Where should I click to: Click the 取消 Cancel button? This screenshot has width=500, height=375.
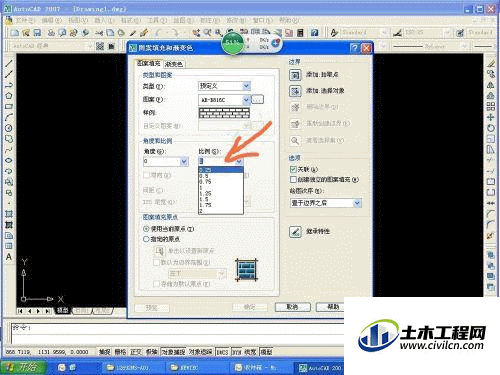point(292,307)
